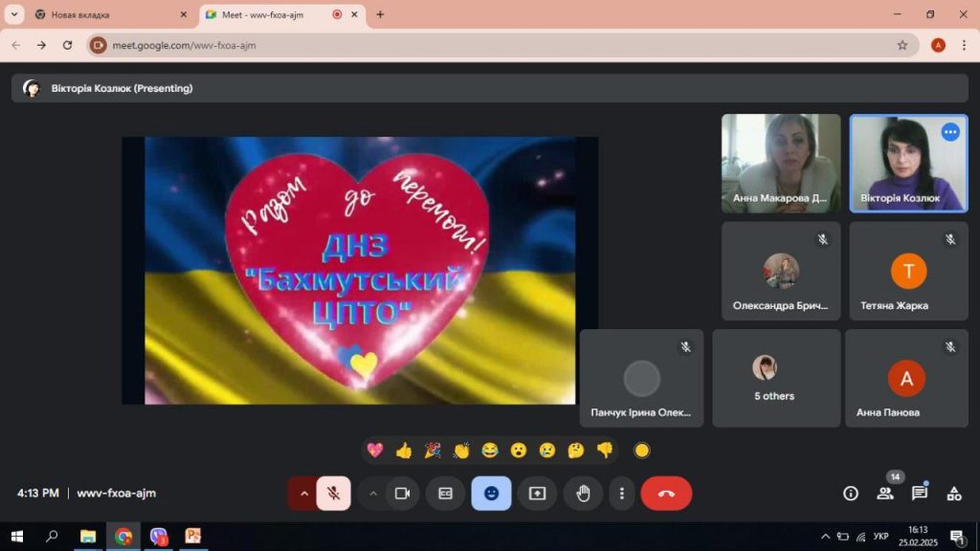This screenshot has height=551, width=980.
Task: Click the 5 others participant tile
Action: (775, 379)
